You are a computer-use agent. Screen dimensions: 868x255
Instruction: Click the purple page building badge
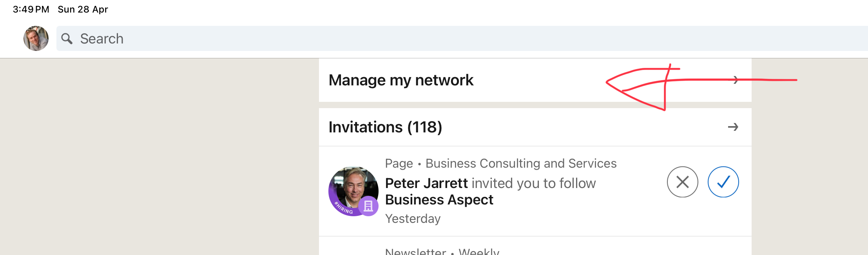[368, 206]
